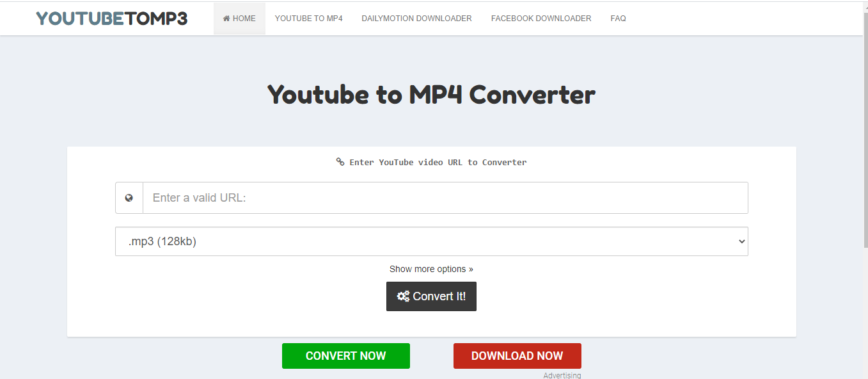Screen dimensions: 868x379
Task: Open the .mp3 (128kb) format dropdown
Action: 431,241
